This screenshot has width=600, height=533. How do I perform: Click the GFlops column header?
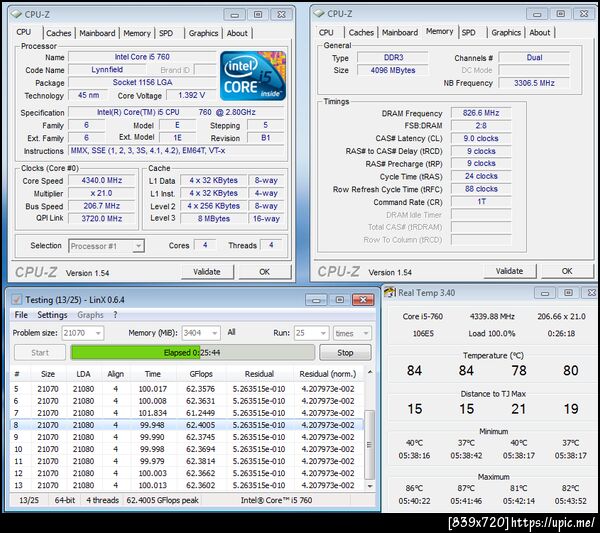pyautogui.click(x=201, y=374)
